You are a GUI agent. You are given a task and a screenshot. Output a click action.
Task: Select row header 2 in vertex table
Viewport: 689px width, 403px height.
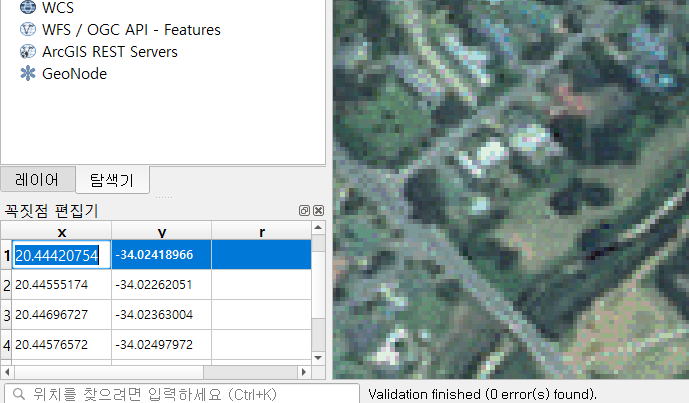point(7,285)
